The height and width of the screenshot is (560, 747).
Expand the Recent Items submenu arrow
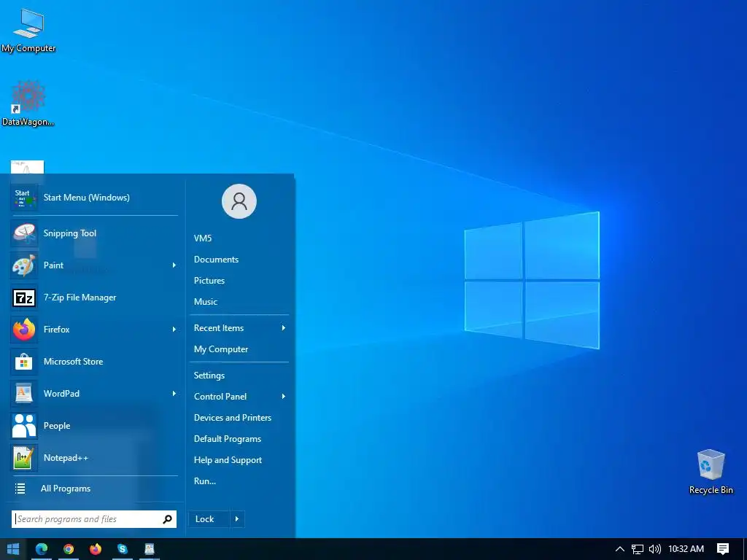click(x=284, y=328)
